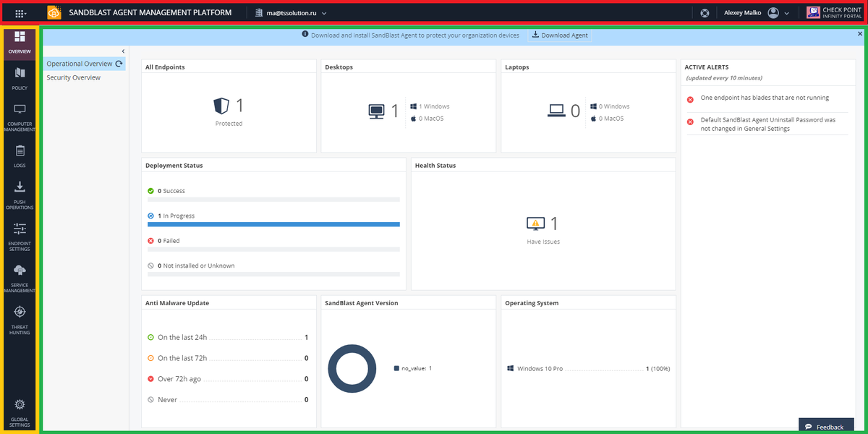Image resolution: width=868 pixels, height=434 pixels.
Task: Open the Alexey Malko user menu
Action: (x=756, y=13)
